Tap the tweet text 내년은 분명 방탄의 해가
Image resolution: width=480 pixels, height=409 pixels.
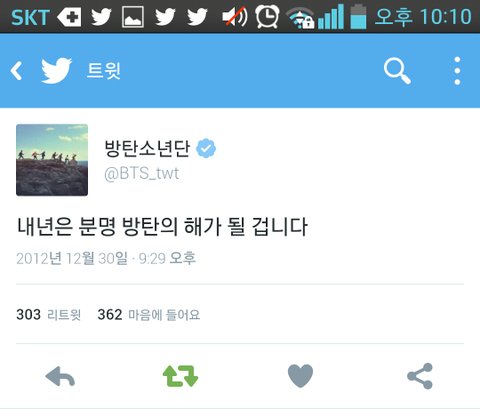point(119,227)
